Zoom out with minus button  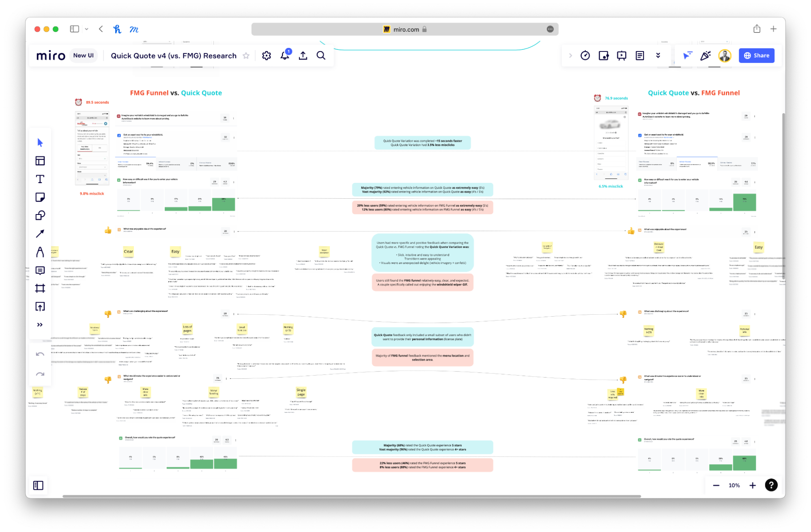tap(716, 485)
